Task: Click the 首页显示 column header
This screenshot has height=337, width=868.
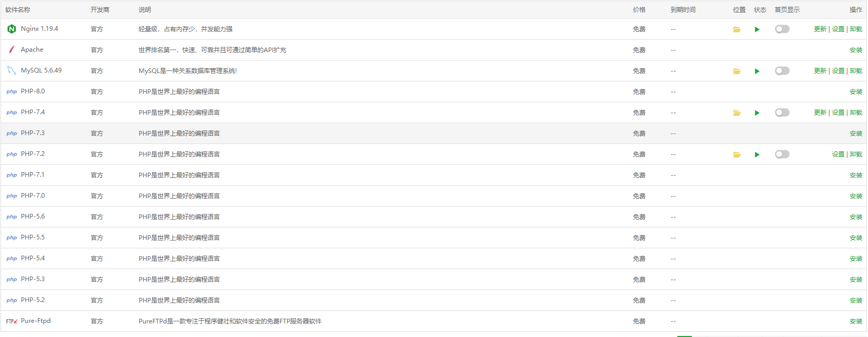Action: coord(787,10)
